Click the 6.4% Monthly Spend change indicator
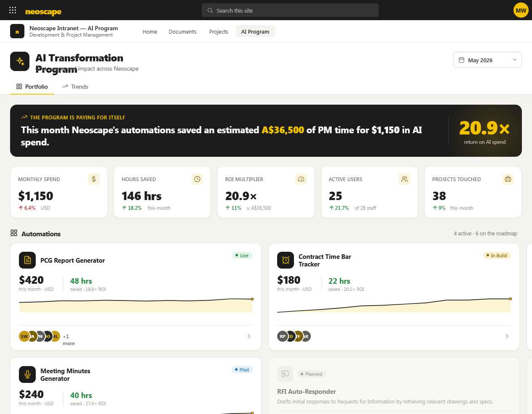The image size is (532, 414). click(x=27, y=208)
